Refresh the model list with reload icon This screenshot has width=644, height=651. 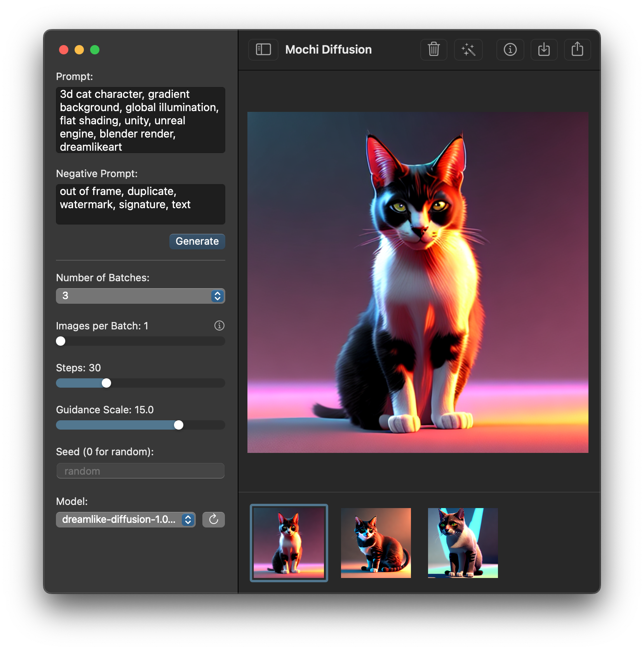214,519
